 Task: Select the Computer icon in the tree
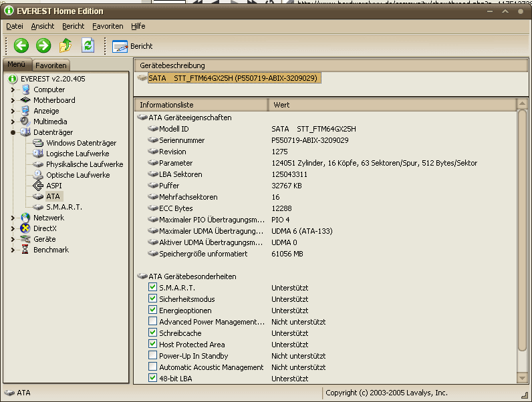25,90
